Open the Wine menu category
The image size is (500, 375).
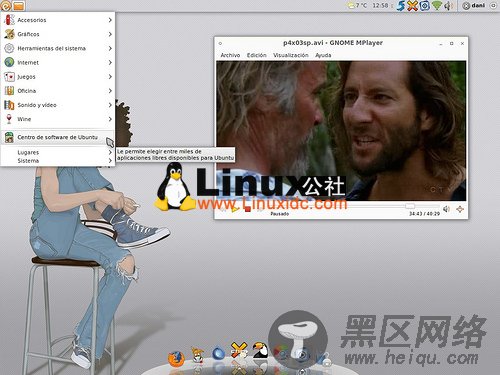tap(58, 119)
